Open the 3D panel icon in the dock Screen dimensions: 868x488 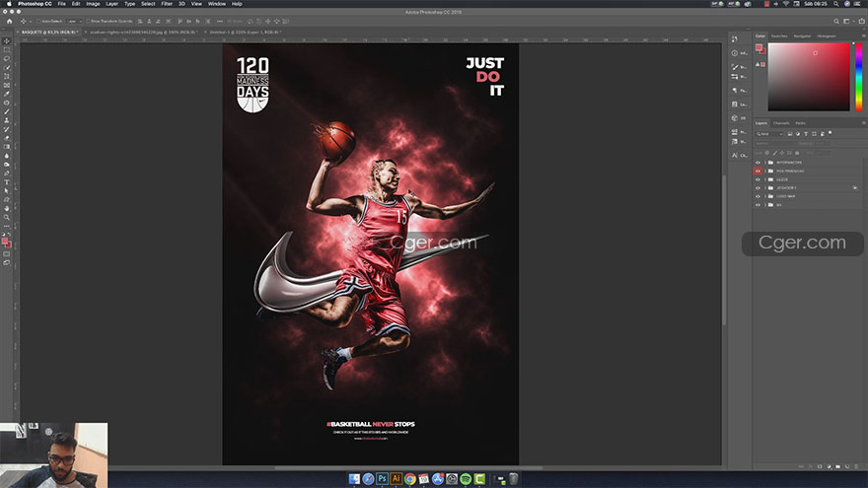pyautogui.click(x=735, y=118)
